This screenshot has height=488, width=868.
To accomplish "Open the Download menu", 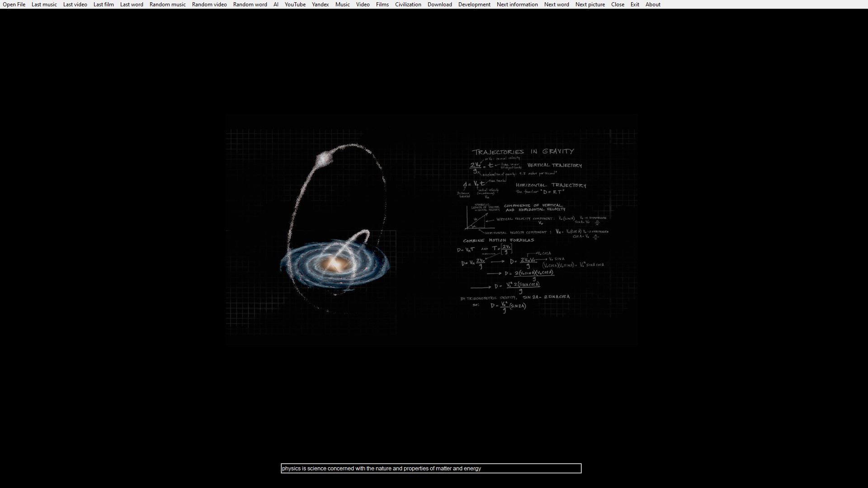I will pyautogui.click(x=440, y=5).
